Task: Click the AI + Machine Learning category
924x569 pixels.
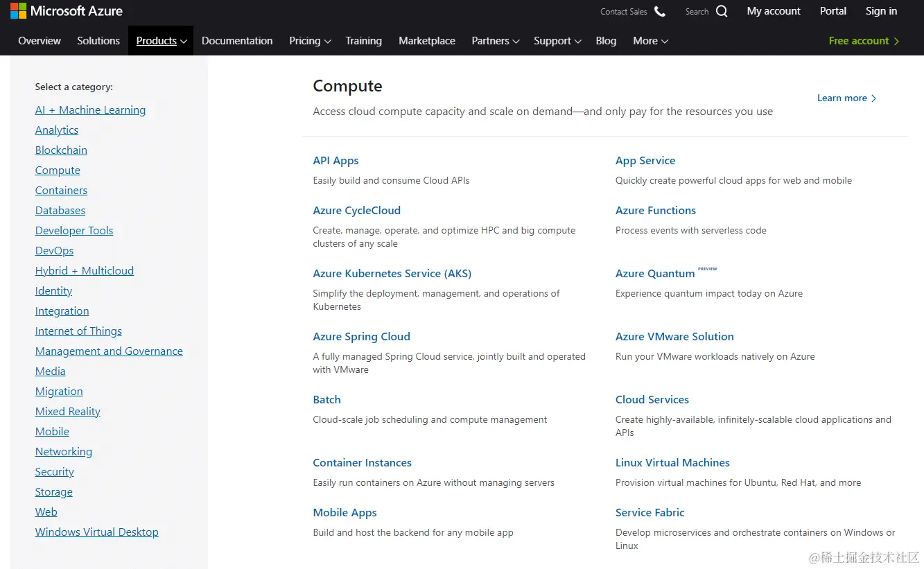Action: tap(90, 110)
